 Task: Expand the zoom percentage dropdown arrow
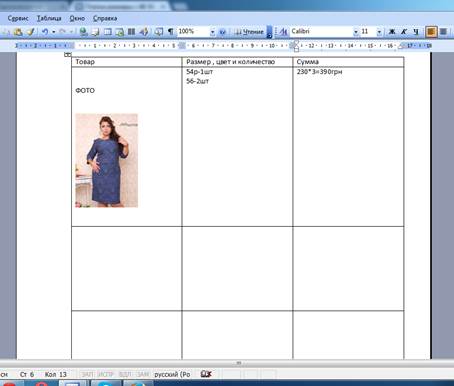click(212, 32)
